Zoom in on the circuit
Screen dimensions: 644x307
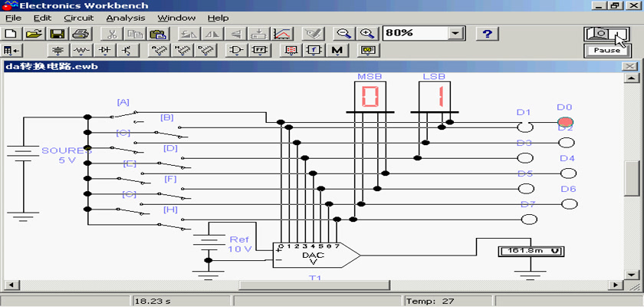point(366,33)
